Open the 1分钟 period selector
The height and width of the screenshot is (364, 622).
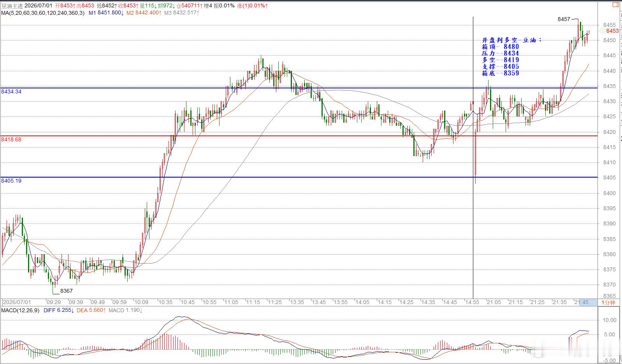pyautogui.click(x=608, y=302)
